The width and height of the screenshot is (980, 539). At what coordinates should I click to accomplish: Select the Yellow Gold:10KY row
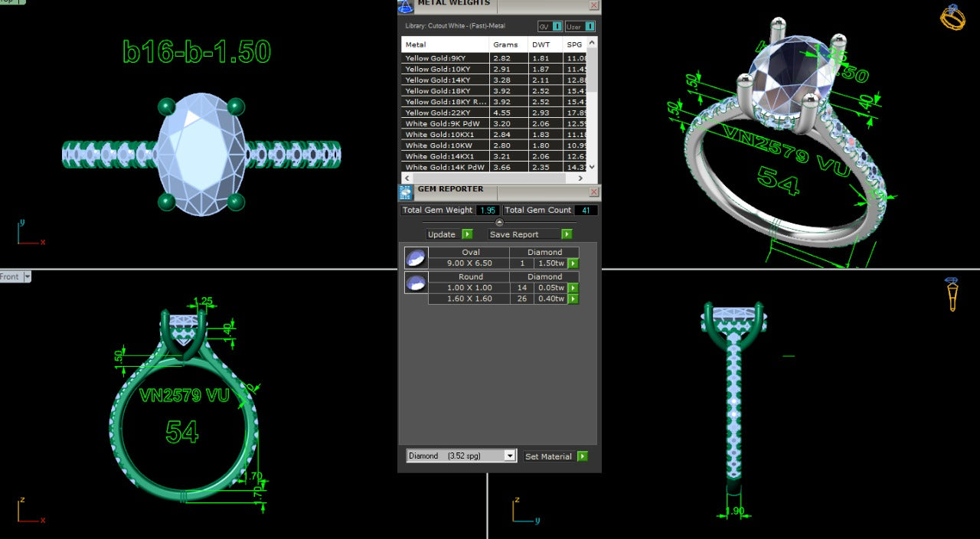pyautogui.click(x=495, y=69)
